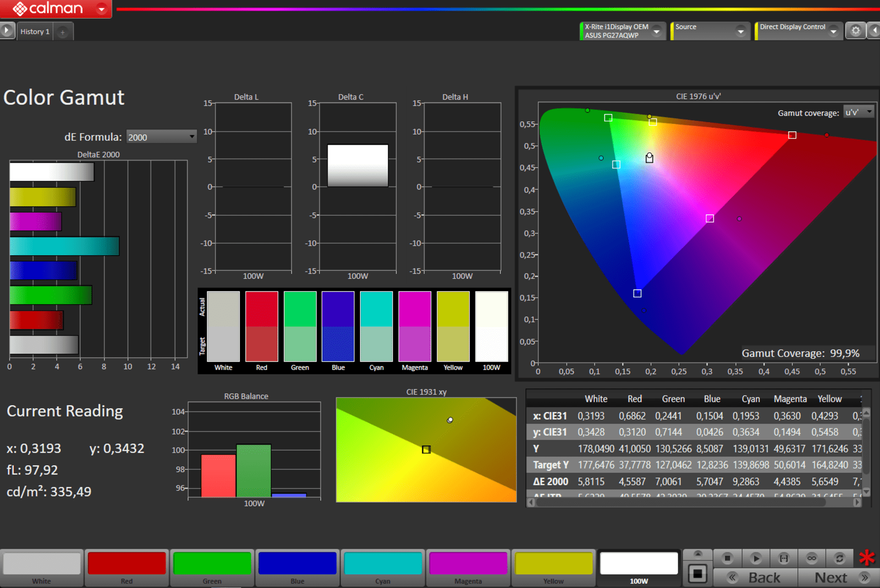Click the add history tab plus icon
This screenshot has width=880, height=588.
click(63, 32)
